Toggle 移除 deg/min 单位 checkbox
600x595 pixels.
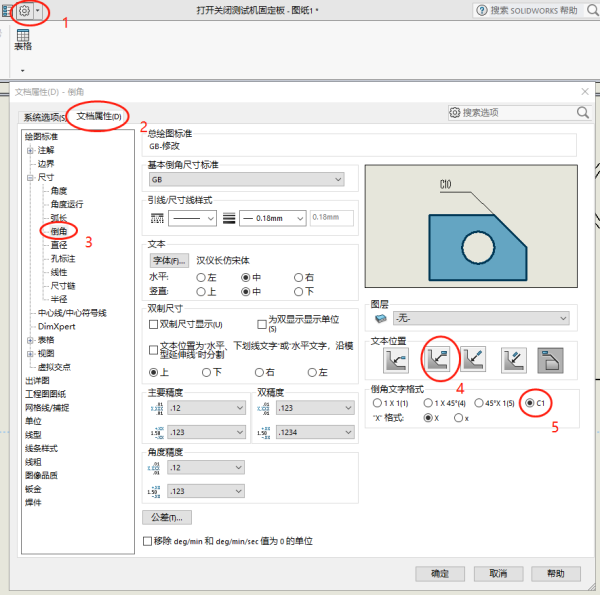[147, 541]
